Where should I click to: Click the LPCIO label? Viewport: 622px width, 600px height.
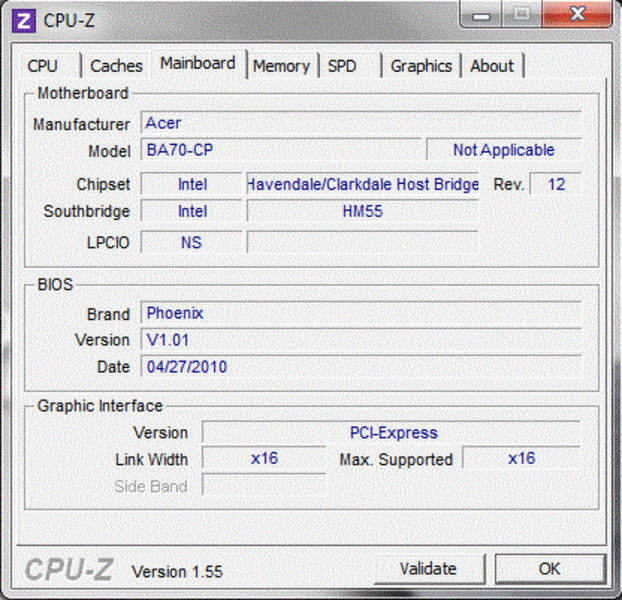[108, 243]
